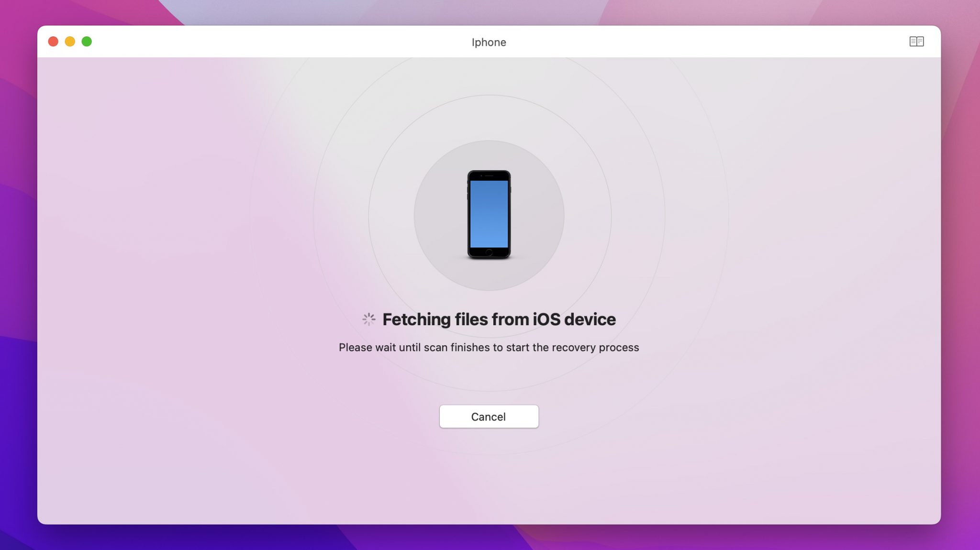
Task: Click Cancel to stop the scan
Action: tap(489, 416)
